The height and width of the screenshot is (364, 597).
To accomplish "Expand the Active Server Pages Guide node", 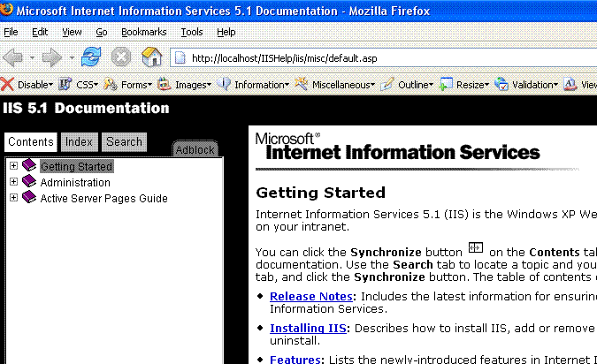I will point(13,198).
